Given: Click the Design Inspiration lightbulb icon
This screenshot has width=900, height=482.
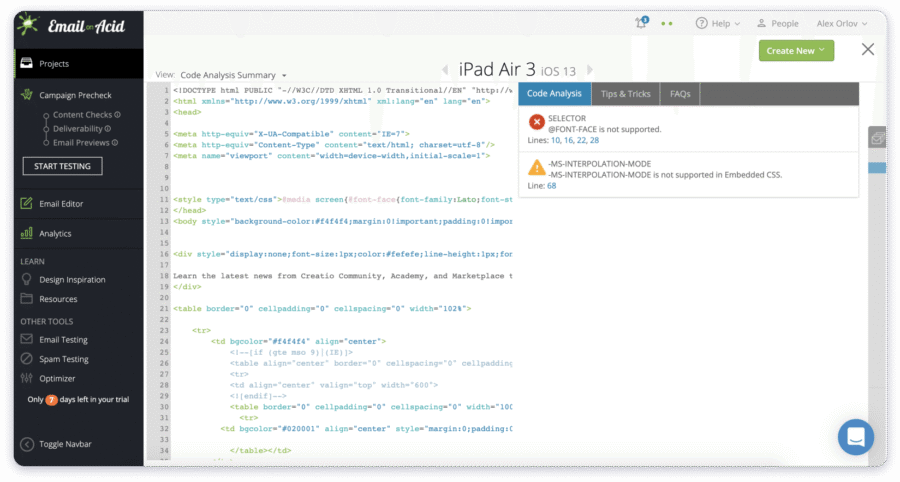Looking at the screenshot, I should point(27,280).
